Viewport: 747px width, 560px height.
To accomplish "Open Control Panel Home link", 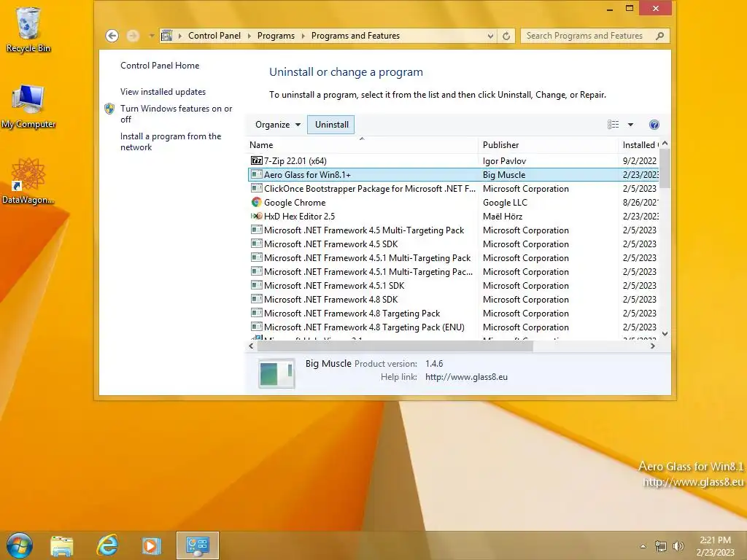I will [160, 66].
